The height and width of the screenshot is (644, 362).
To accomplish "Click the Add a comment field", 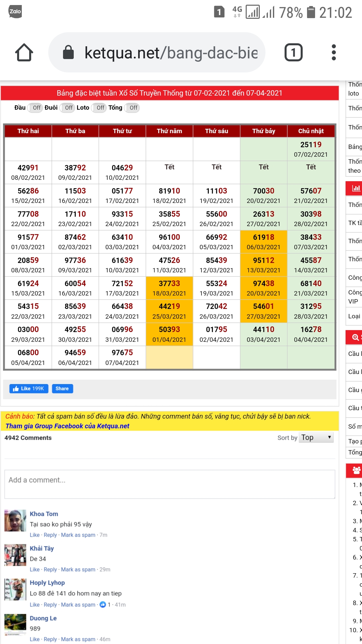I will pos(170,484).
